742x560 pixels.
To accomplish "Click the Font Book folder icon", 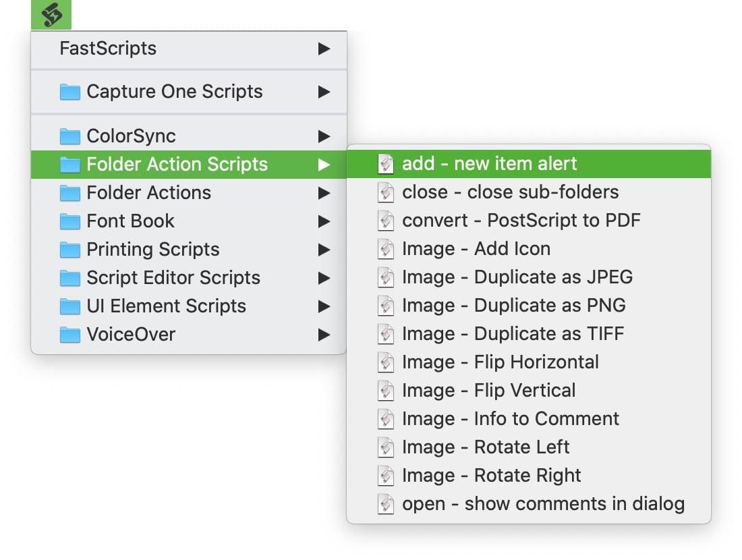I will click(x=70, y=221).
